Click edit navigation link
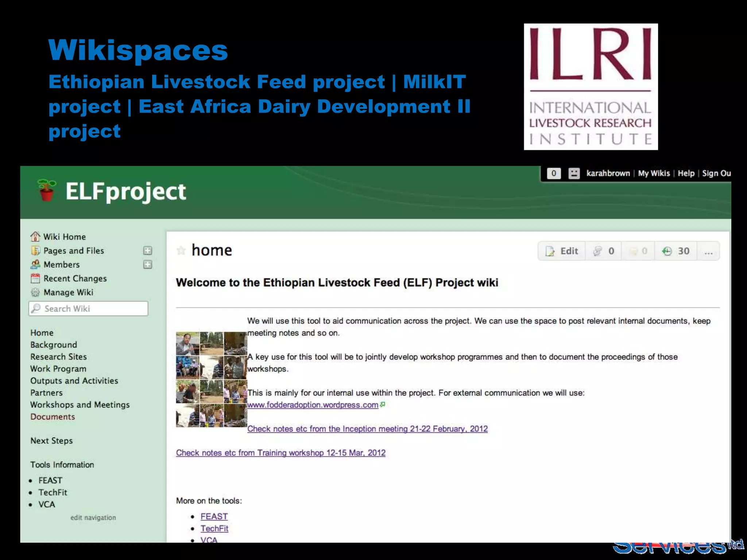This screenshot has width=747, height=560. (x=93, y=517)
